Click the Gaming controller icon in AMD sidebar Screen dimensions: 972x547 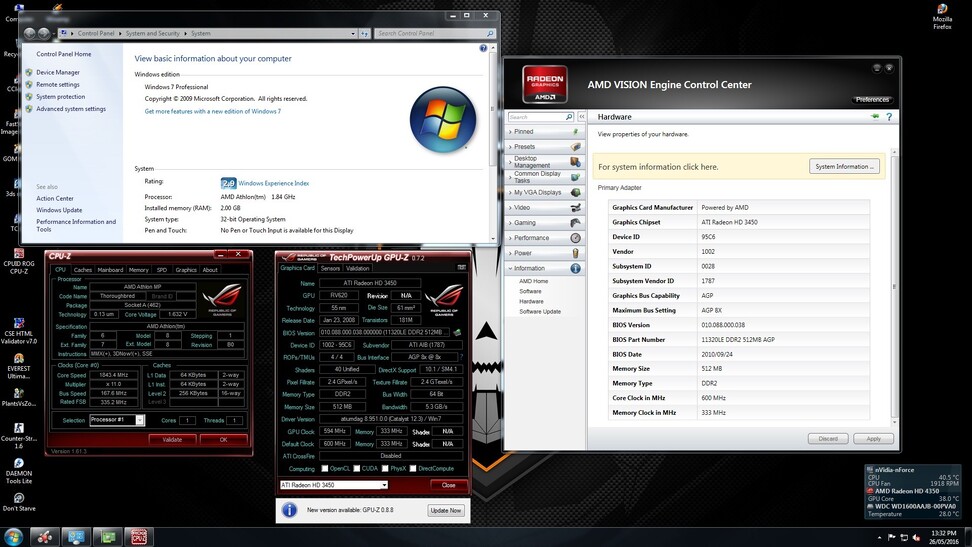(576, 223)
